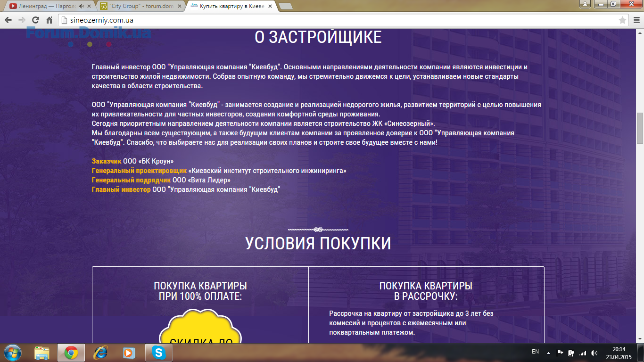The image size is (644, 362).
Task: Reload the page with the refresh icon
Action: click(x=35, y=20)
